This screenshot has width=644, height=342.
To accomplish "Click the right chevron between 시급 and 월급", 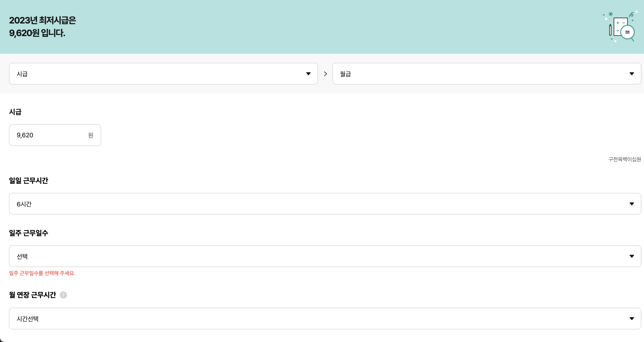I will (x=325, y=74).
